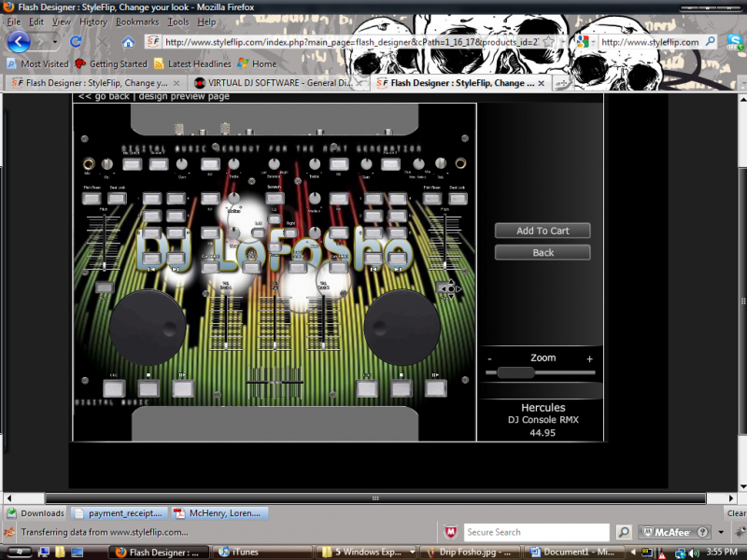Open the McAfee toolbar options dropdown
747x560 pixels.
(721, 532)
